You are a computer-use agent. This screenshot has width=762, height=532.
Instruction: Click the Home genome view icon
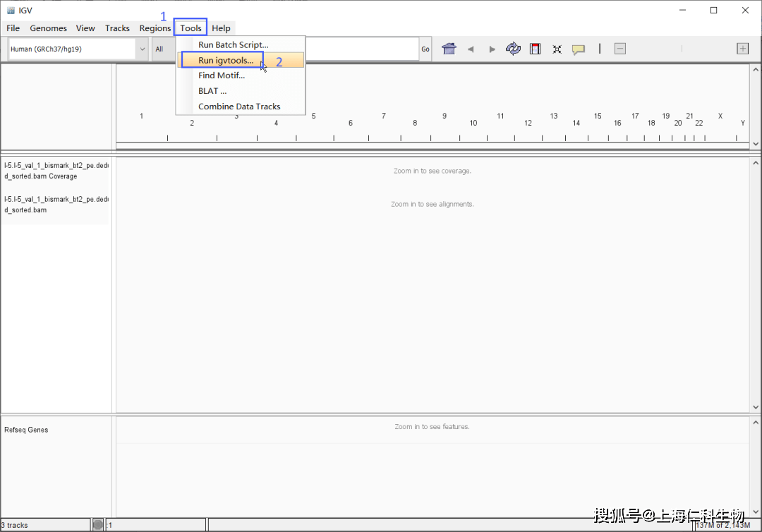(x=449, y=49)
